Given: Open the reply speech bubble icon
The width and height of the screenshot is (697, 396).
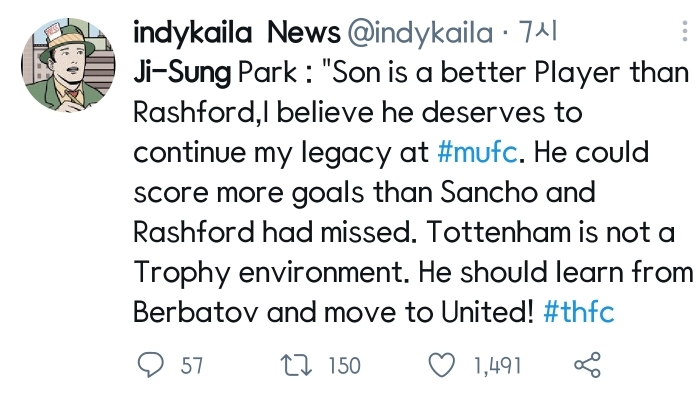Looking at the screenshot, I should (151, 365).
